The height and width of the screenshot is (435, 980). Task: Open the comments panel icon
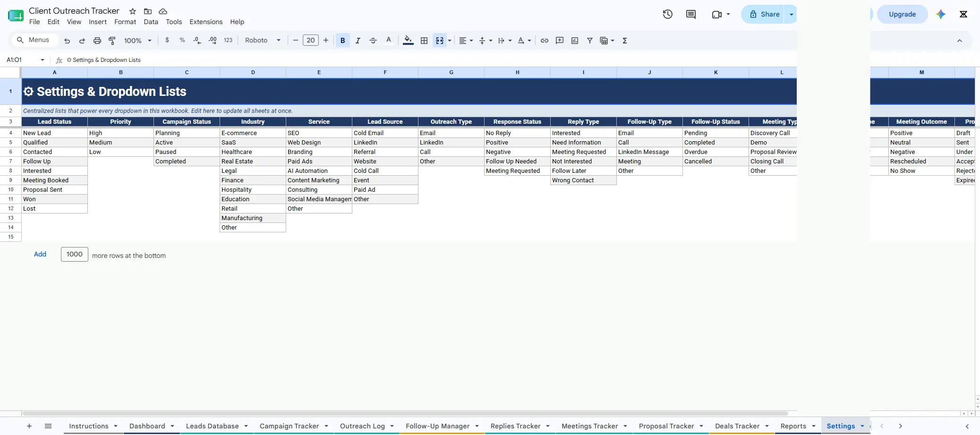click(x=690, y=14)
